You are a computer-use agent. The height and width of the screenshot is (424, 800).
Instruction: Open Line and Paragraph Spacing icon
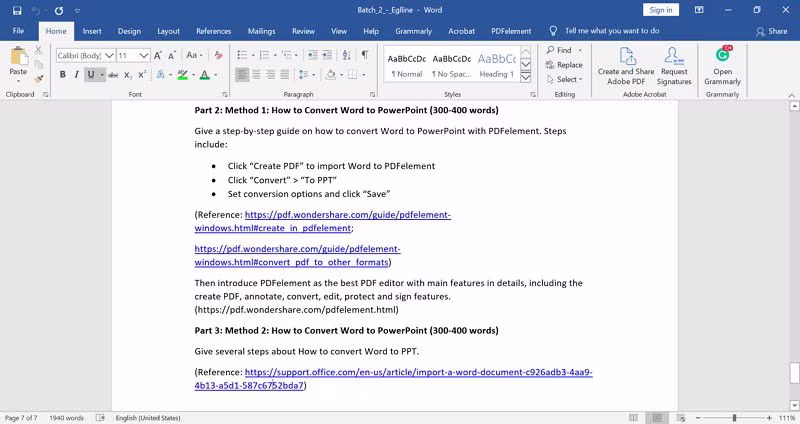303,75
